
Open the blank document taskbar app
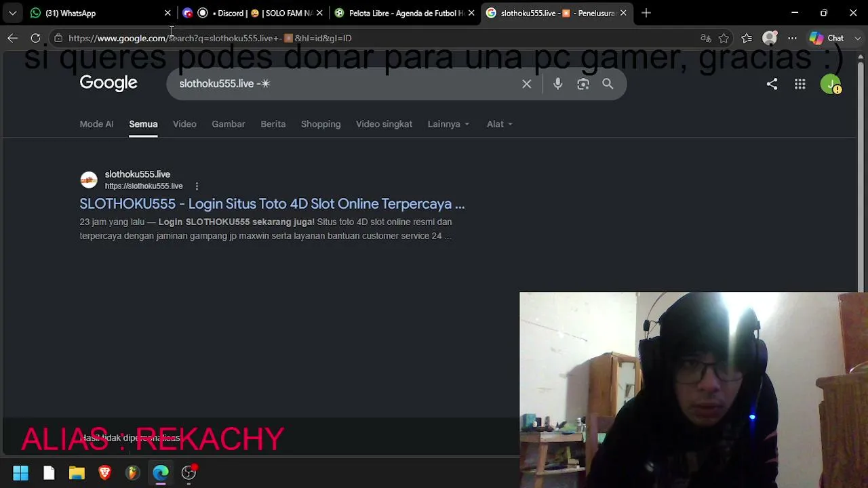(x=49, y=472)
